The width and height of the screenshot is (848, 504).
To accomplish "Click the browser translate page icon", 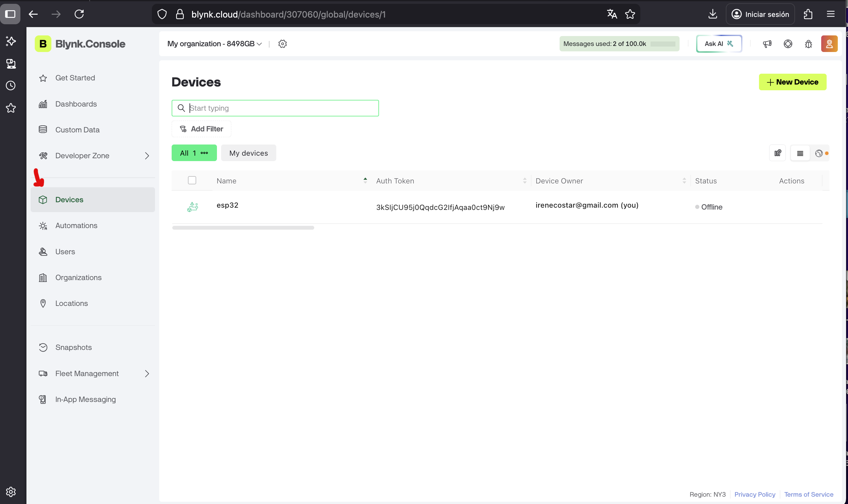I will pyautogui.click(x=612, y=14).
